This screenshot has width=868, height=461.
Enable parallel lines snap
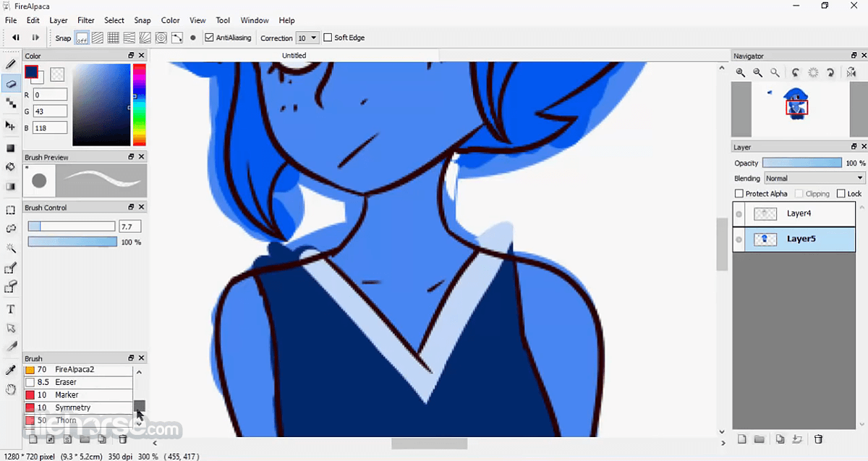tap(98, 38)
